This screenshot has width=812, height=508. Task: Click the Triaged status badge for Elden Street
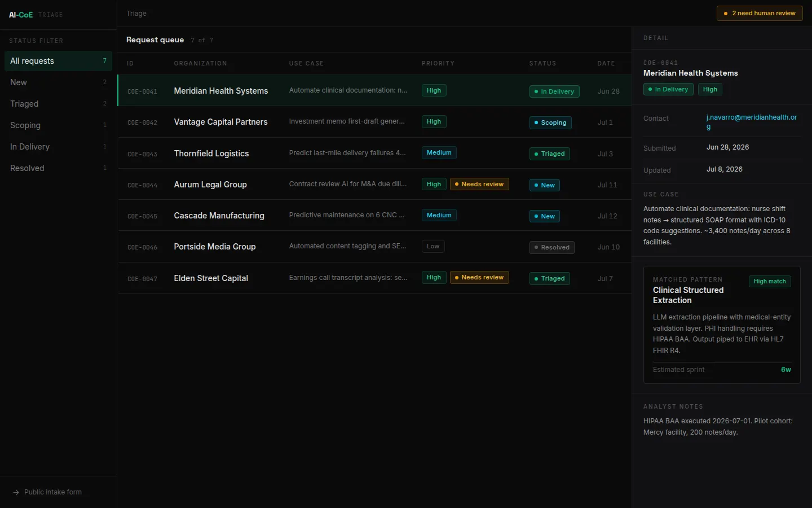click(x=549, y=278)
